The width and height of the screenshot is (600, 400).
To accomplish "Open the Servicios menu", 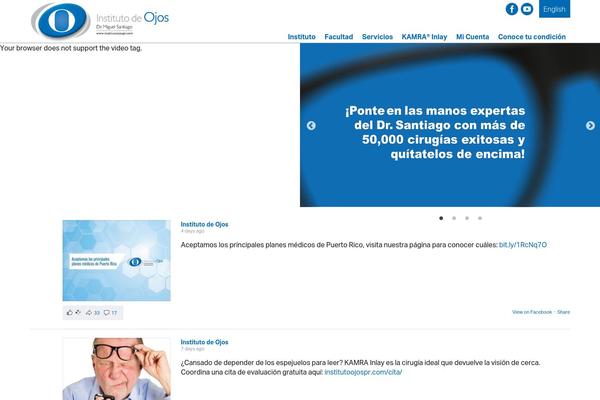I will tap(377, 37).
